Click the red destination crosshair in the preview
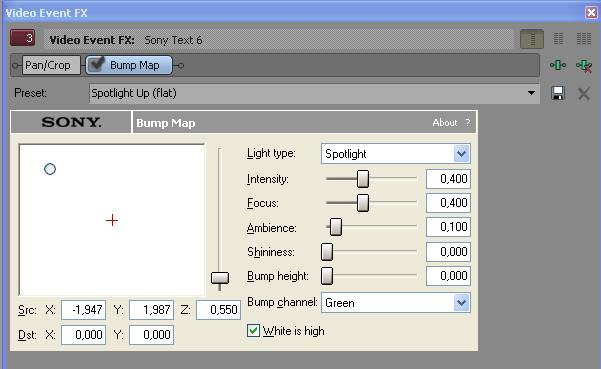This screenshot has width=601, height=369. [x=112, y=220]
